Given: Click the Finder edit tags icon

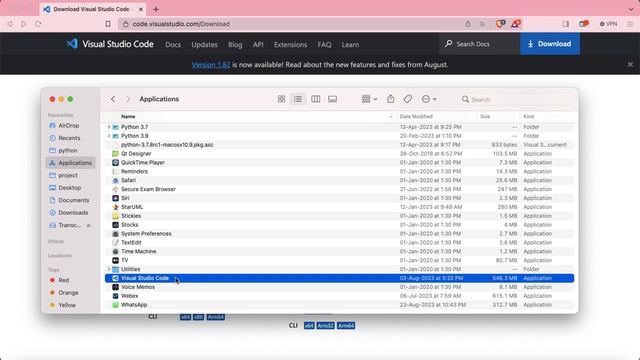Looking at the screenshot, I should pyautogui.click(x=408, y=99).
